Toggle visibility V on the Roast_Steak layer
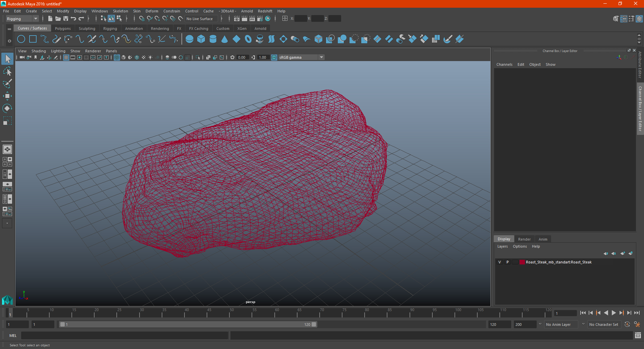Viewport: 644px width, 349px height. (499, 262)
